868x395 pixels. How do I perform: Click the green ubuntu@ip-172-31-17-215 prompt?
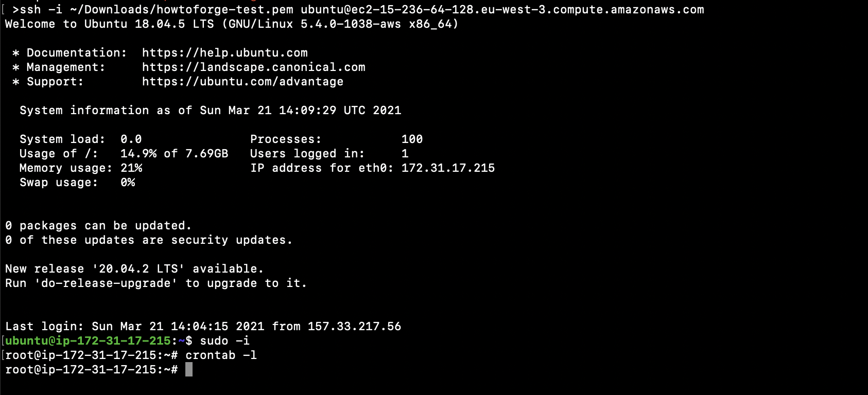point(88,341)
